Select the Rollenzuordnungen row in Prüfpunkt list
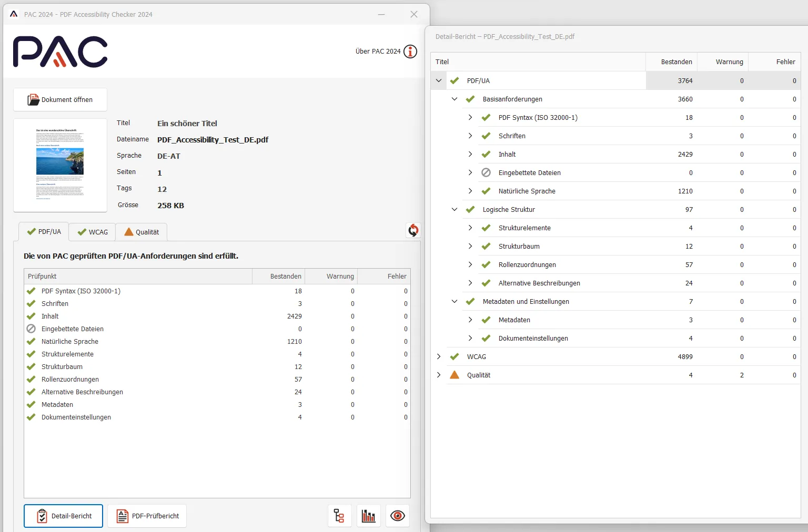 click(x=70, y=380)
